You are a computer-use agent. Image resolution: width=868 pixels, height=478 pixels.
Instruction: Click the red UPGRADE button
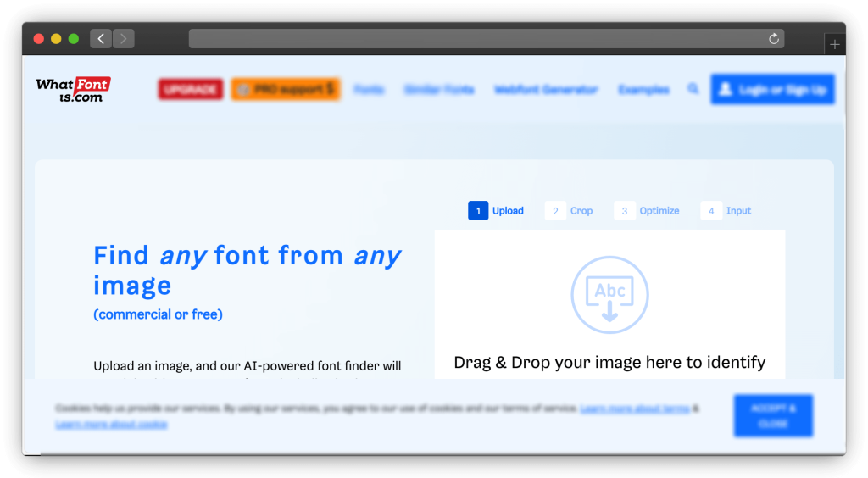pyautogui.click(x=190, y=89)
